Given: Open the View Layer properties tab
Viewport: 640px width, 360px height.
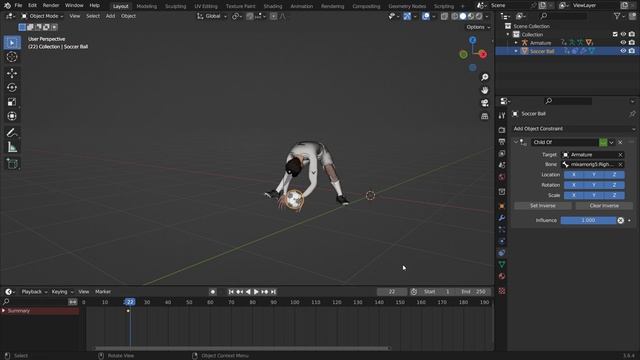Looking at the screenshot, I should 502,153.
